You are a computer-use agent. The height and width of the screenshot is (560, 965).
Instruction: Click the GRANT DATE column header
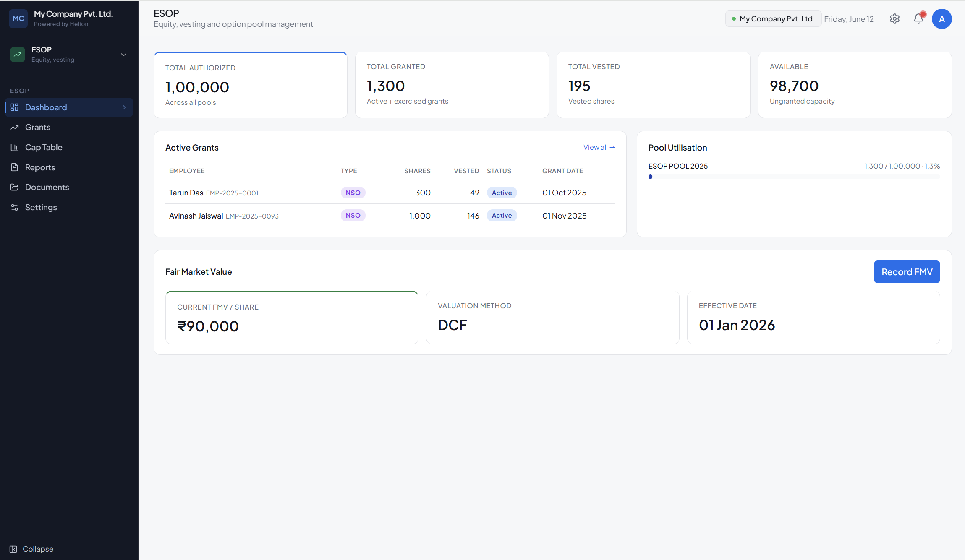click(562, 171)
